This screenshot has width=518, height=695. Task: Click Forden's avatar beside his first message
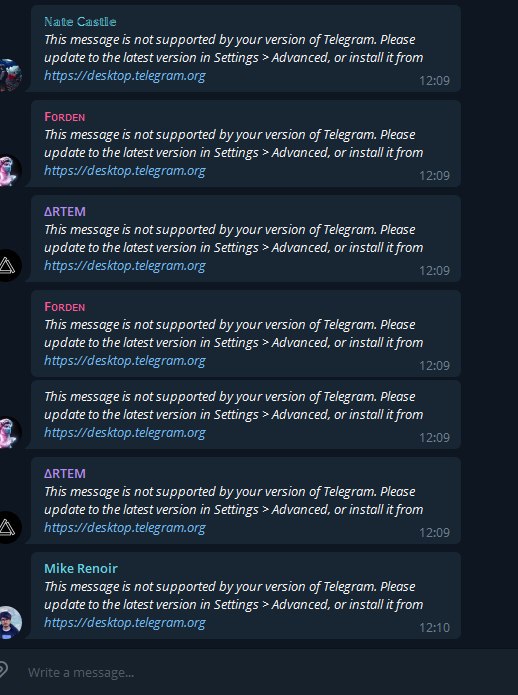click(x=10, y=171)
